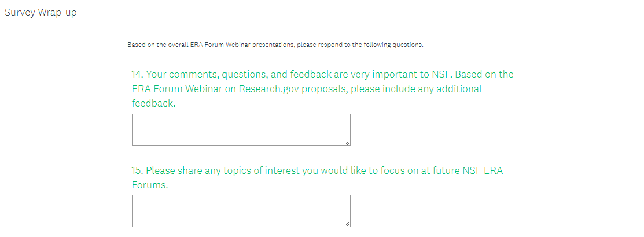
Task: Click the word "Forums." ending question 15
Action: [150, 185]
